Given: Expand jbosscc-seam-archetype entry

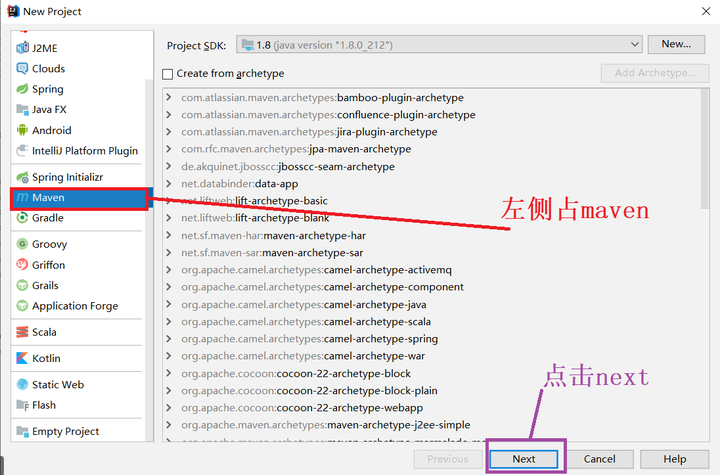Looking at the screenshot, I should pyautogui.click(x=169, y=166).
